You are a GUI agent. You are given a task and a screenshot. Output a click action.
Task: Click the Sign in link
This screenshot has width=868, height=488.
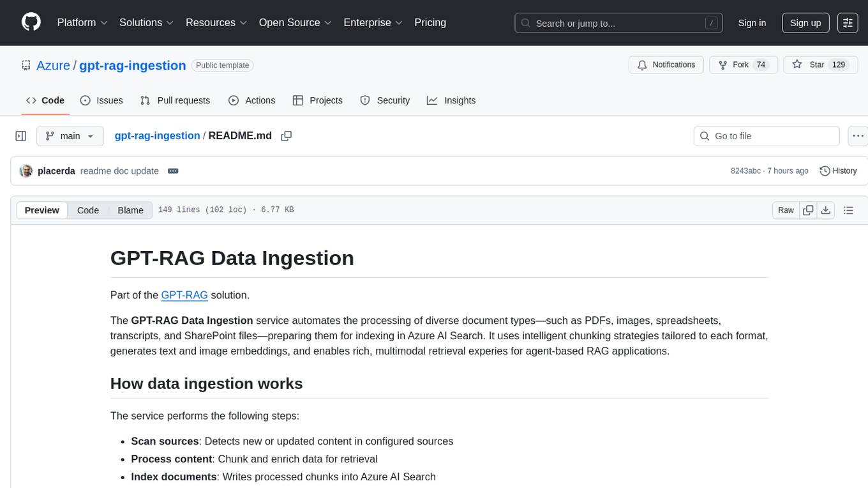tap(752, 23)
